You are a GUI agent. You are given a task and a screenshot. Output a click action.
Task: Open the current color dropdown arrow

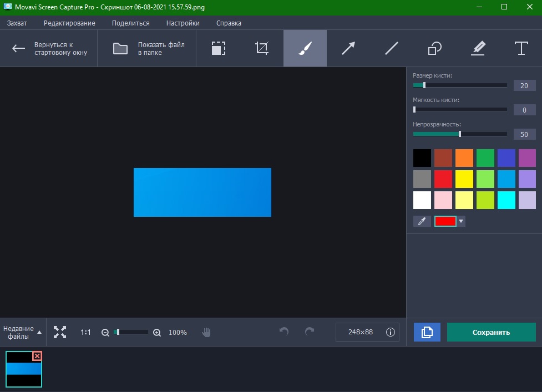point(461,221)
